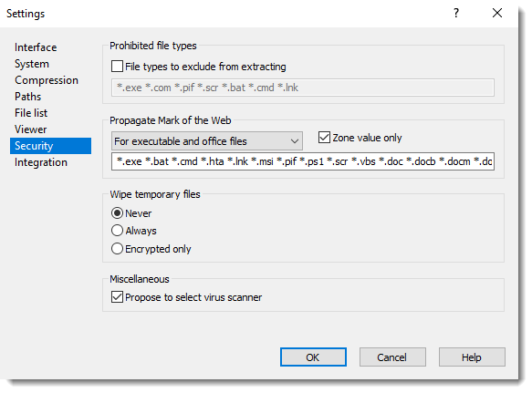The height and width of the screenshot is (393, 532).
Task: Open Help for this dialog
Action: pos(472,357)
